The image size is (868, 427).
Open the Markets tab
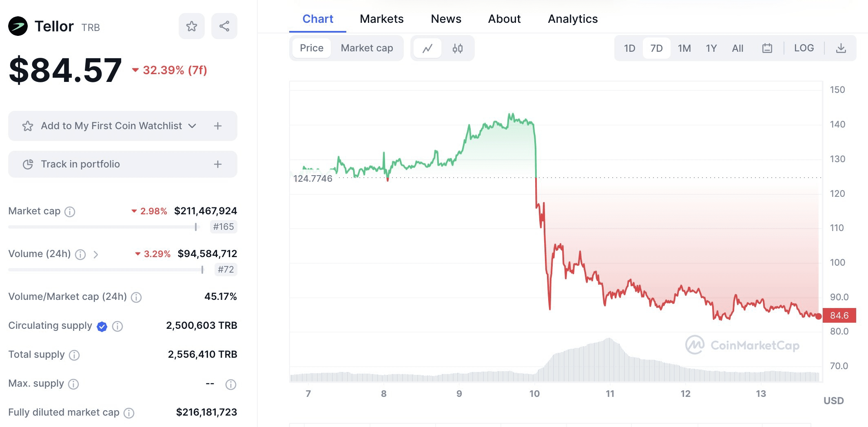point(381,19)
